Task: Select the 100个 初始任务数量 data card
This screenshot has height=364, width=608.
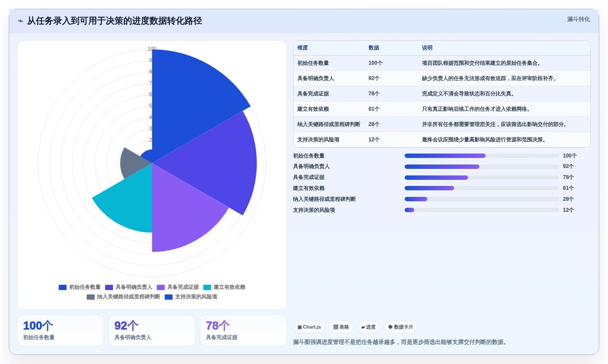Action: click(60, 330)
